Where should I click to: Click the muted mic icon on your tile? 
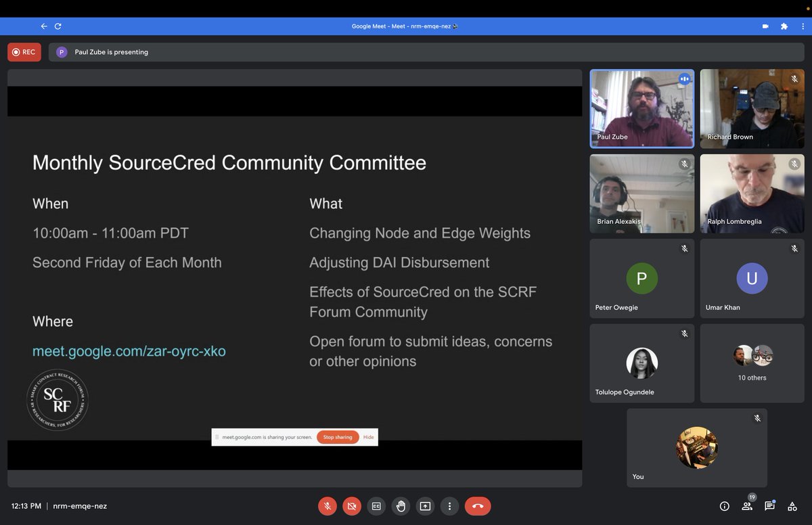click(757, 419)
